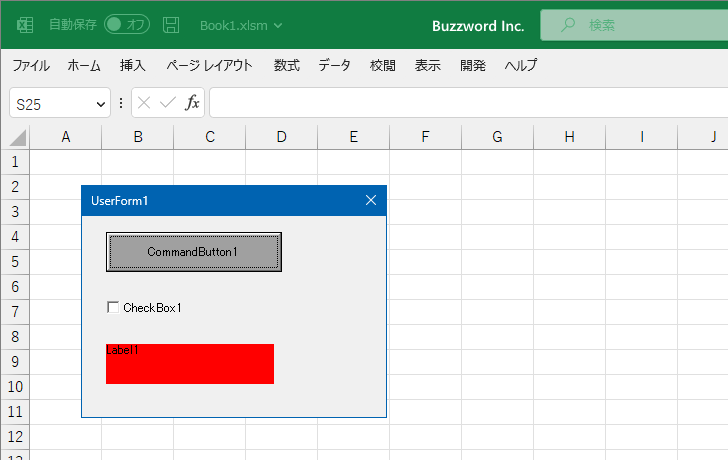
Task: Tick the CheckBox1 checkbox
Action: click(113, 307)
